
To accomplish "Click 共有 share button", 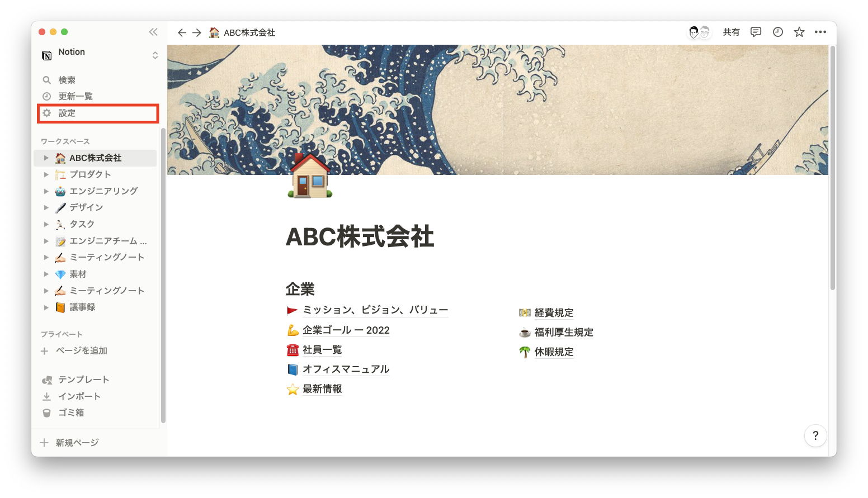I will point(731,32).
